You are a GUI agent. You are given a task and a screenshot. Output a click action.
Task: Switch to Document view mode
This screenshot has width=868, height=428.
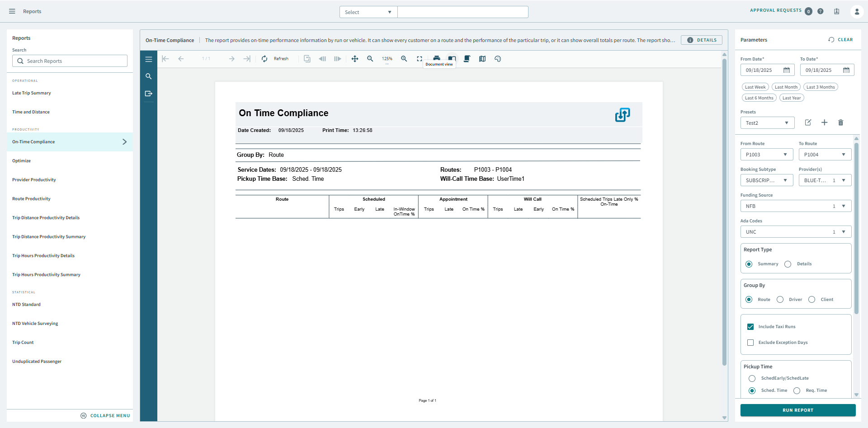(x=452, y=58)
